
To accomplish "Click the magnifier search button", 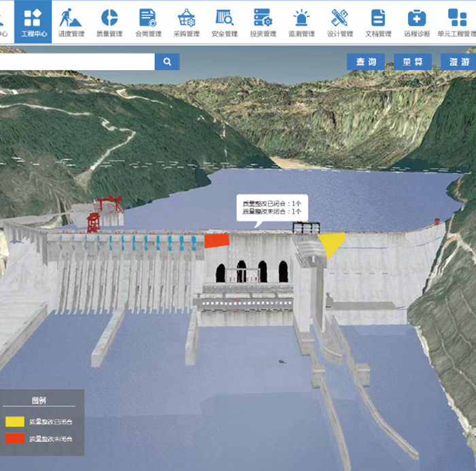I will [x=167, y=62].
